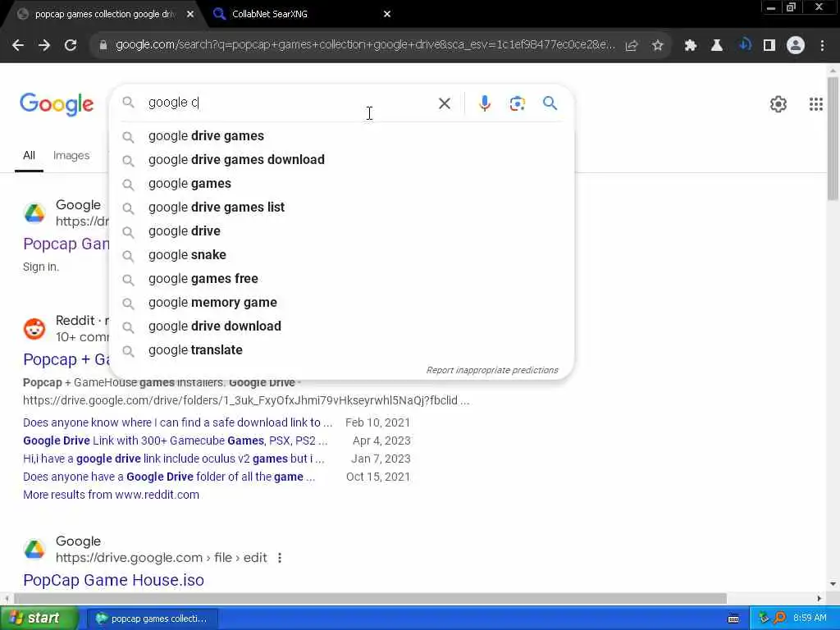Screen dimensions: 840x630
Task: Open three-dot options next to file › edit
Action: click(280, 558)
